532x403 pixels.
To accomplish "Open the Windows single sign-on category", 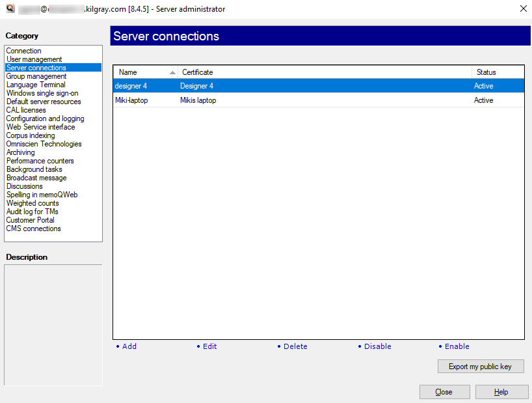I will click(44, 92).
